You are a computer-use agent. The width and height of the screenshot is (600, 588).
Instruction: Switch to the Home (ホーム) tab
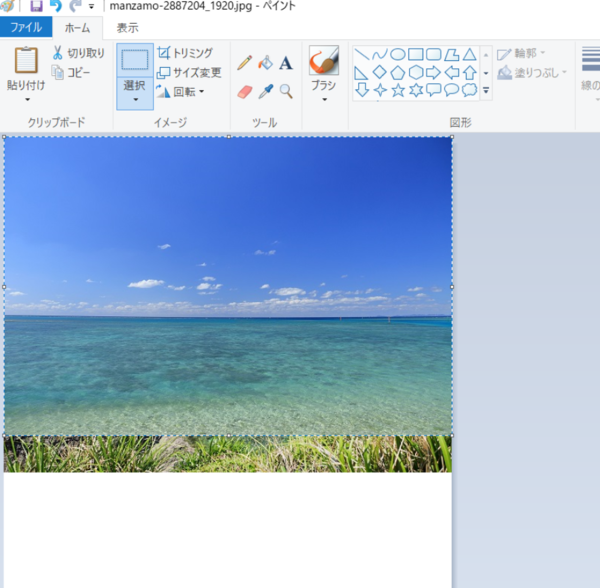click(77, 28)
